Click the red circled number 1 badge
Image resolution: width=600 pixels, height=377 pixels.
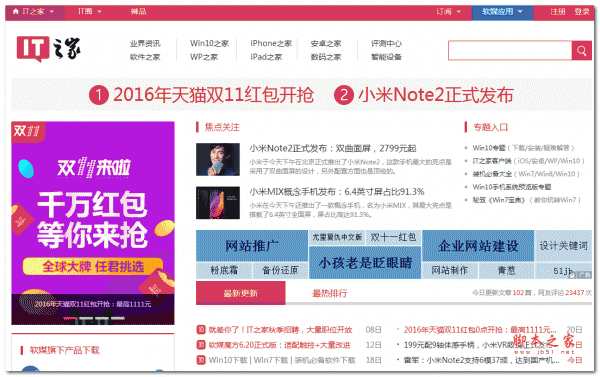coord(98,95)
